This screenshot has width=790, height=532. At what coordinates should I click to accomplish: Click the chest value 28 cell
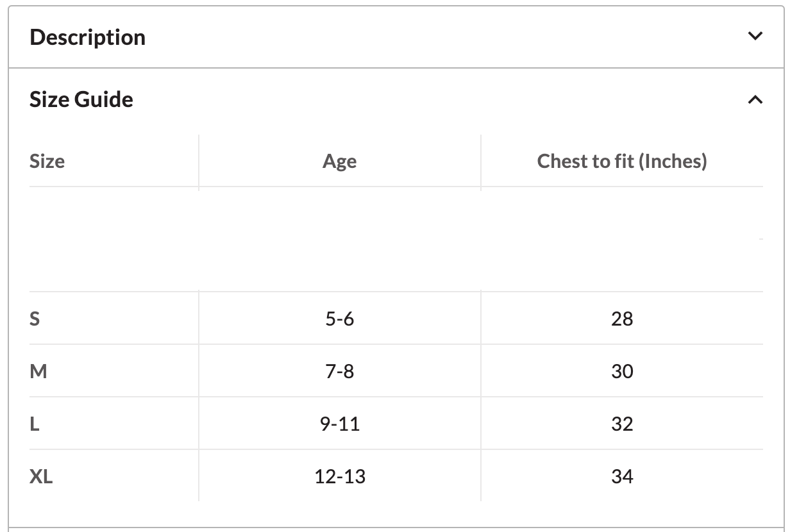622,319
